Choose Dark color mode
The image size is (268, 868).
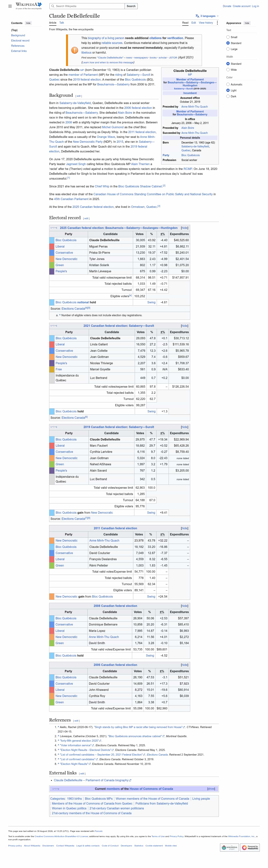point(228,96)
